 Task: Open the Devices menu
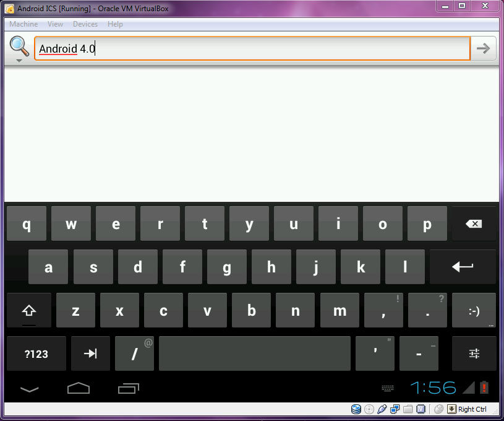click(85, 24)
